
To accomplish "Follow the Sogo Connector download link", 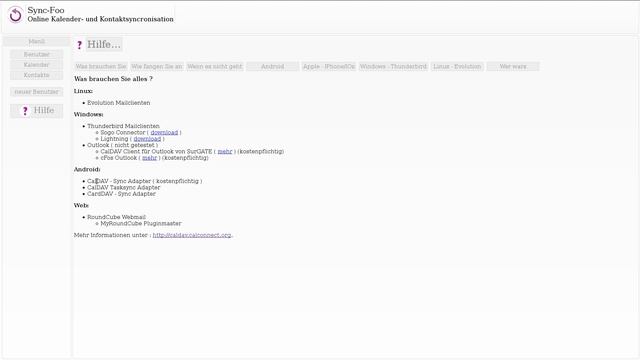I will click(164, 133).
